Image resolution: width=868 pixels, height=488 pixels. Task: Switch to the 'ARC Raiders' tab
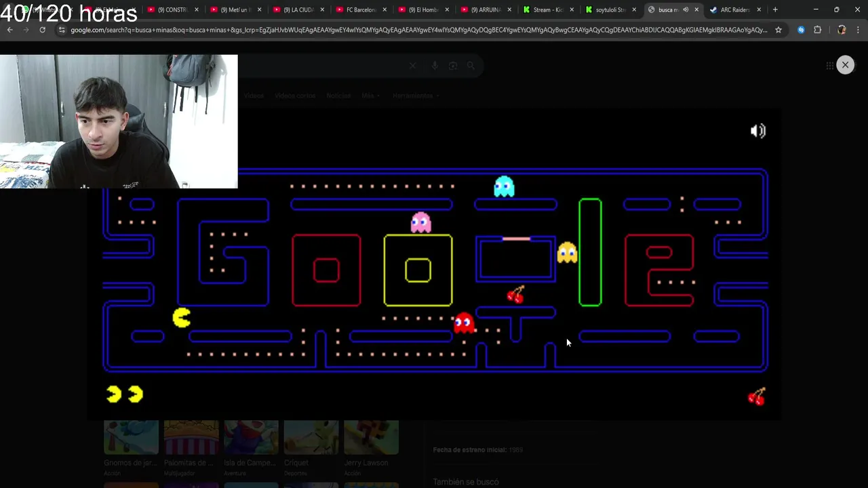(x=736, y=9)
